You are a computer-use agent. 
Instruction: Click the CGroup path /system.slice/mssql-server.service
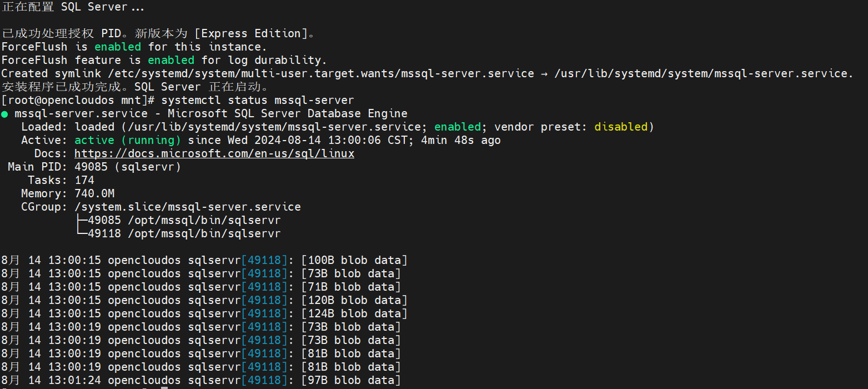187,207
